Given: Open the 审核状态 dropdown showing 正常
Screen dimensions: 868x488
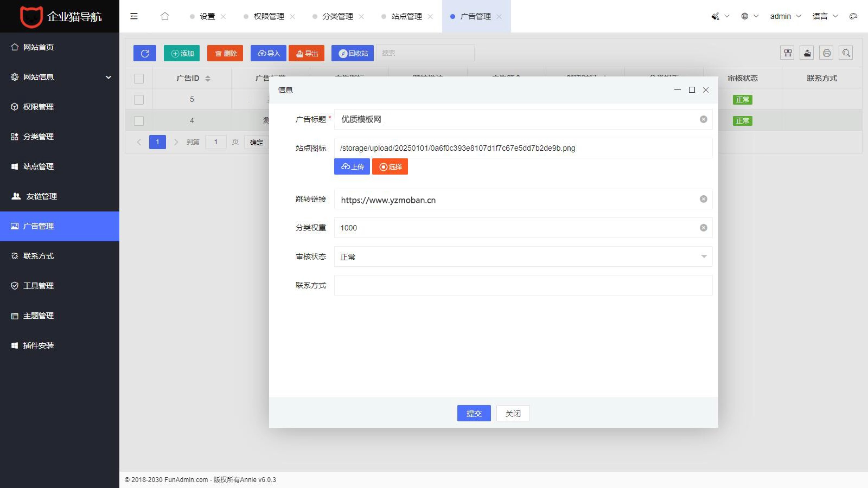Looking at the screenshot, I should pos(522,256).
